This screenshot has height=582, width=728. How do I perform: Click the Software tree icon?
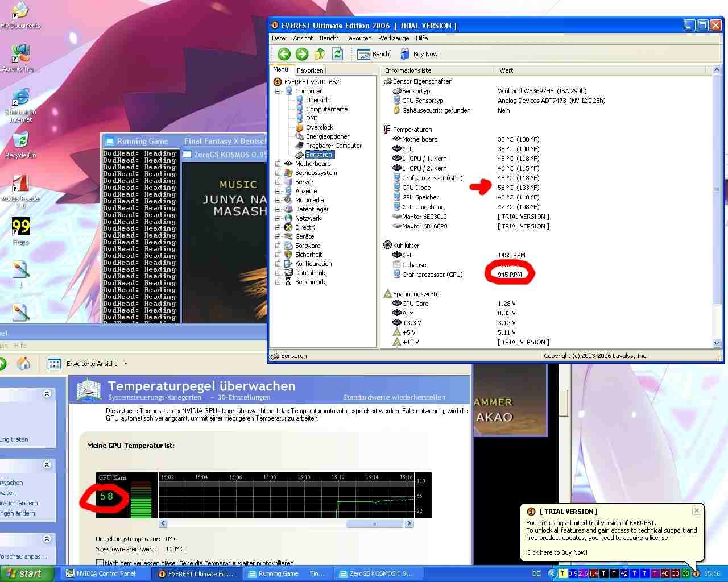[x=288, y=246]
